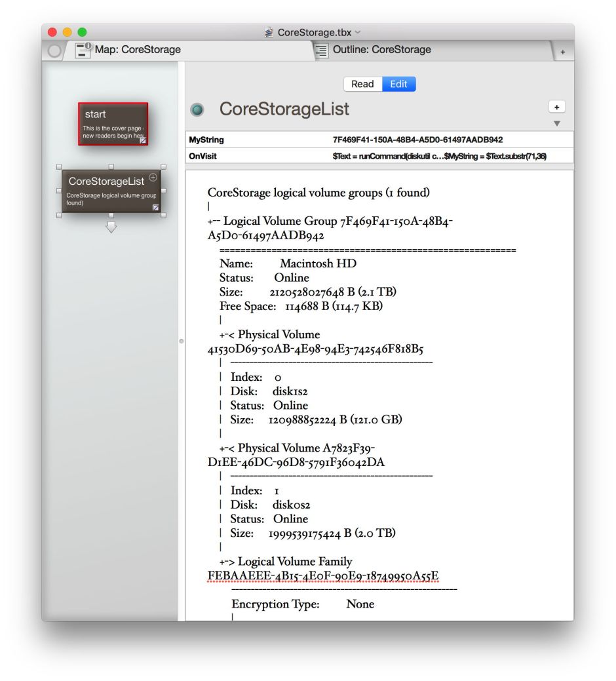Add a new tab with the plus button

(x=562, y=52)
